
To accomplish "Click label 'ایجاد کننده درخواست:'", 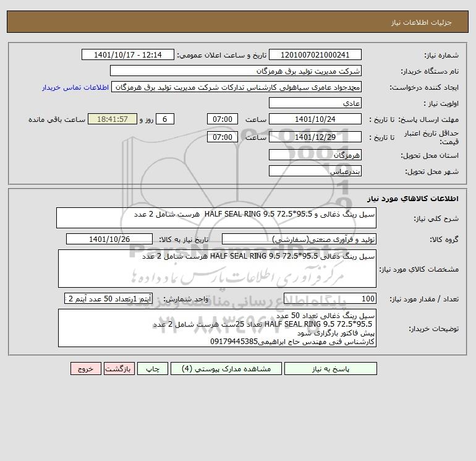I will [x=424, y=87].
